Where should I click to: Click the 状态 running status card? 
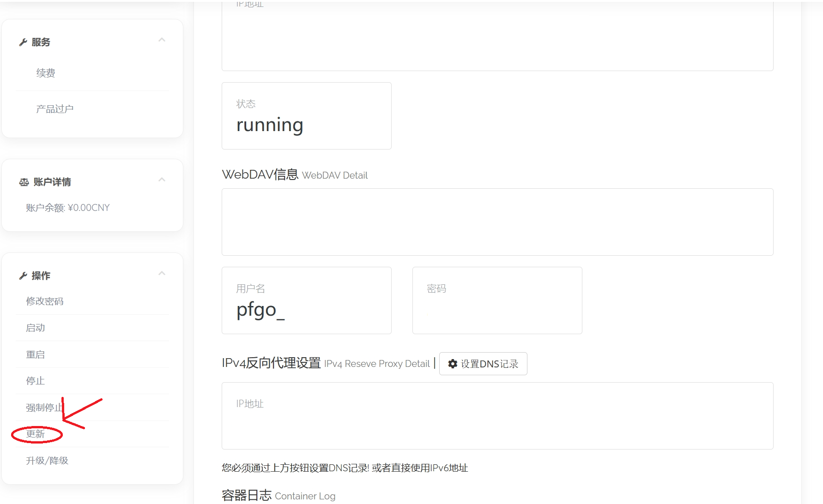306,116
